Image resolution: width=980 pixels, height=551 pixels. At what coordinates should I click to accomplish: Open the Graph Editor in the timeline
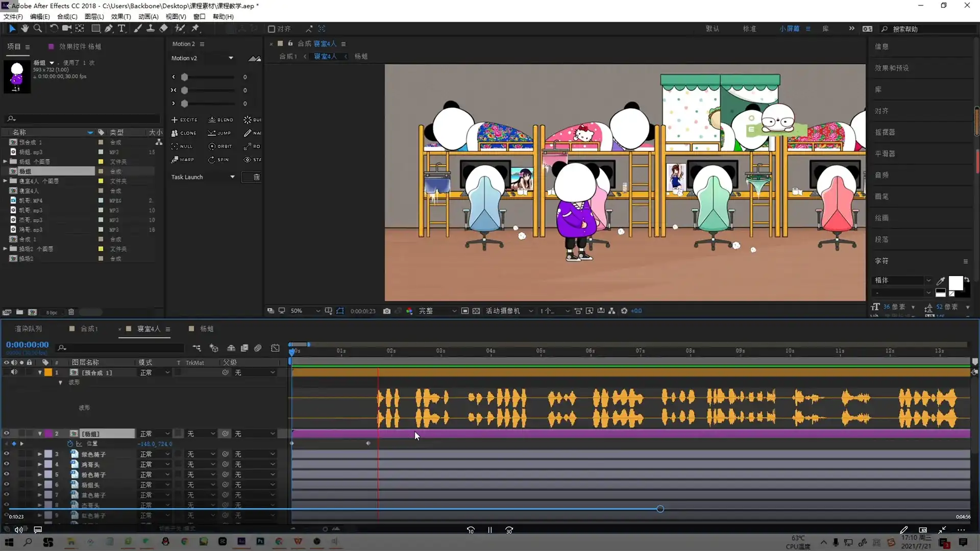point(275,348)
